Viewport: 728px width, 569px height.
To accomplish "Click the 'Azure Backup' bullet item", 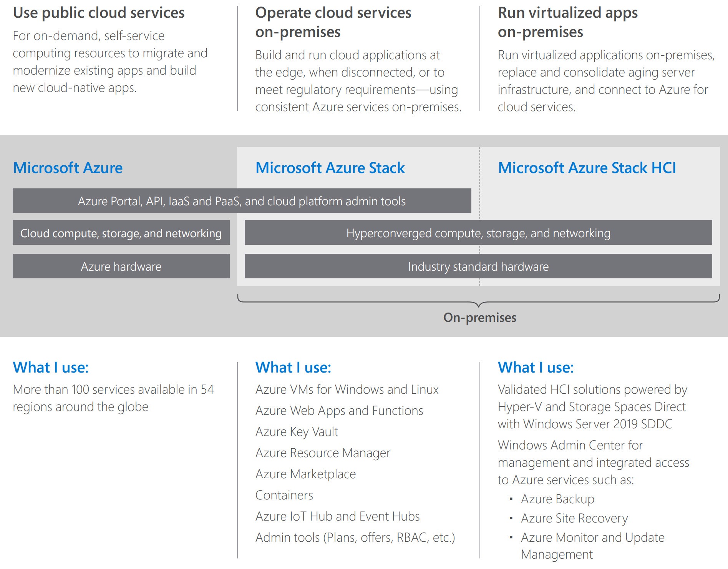I will point(557,499).
